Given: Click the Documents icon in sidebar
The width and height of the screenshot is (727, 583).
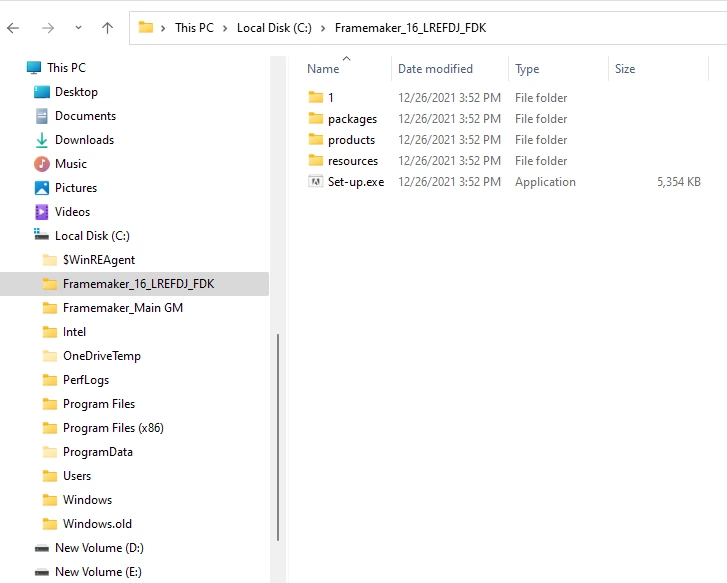Looking at the screenshot, I should click(42, 116).
